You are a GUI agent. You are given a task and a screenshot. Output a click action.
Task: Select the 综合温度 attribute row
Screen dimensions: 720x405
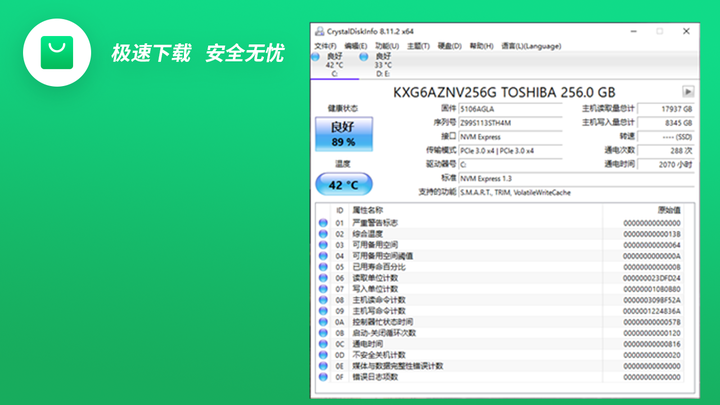500,234
